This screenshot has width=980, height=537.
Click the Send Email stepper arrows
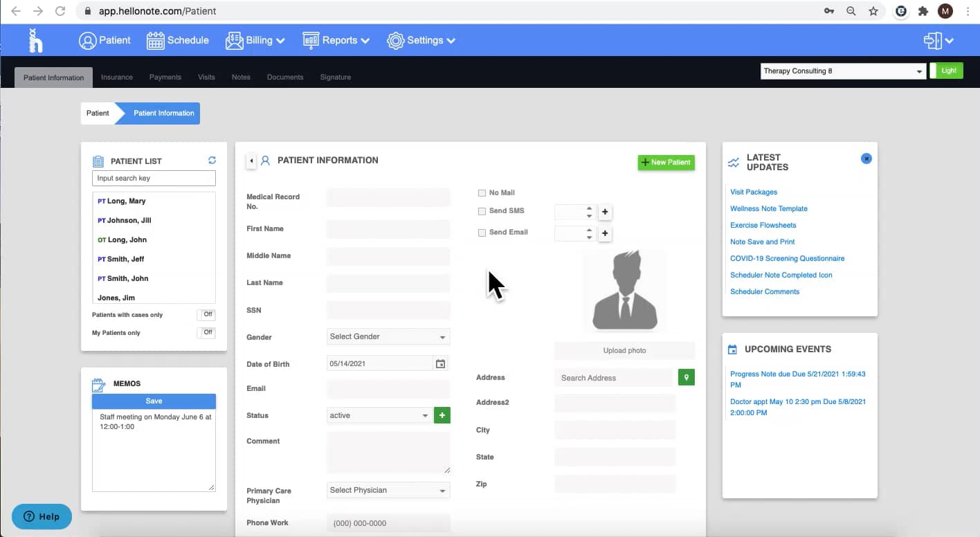click(x=590, y=233)
